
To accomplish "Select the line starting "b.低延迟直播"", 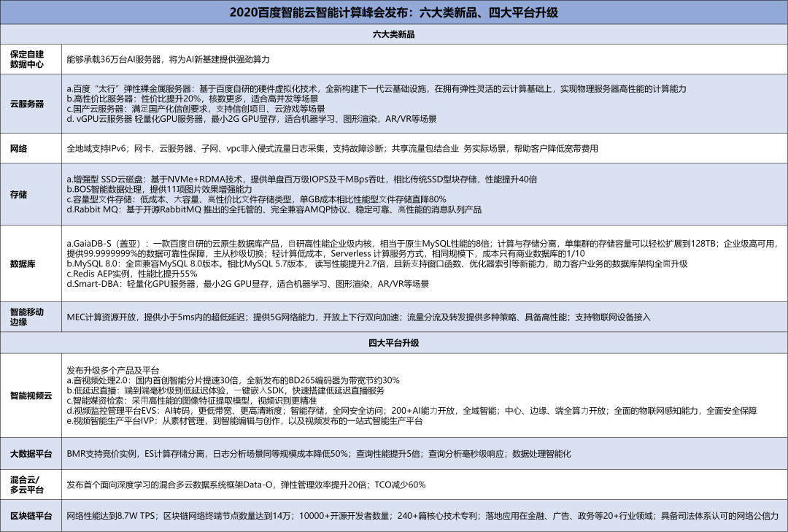I will coord(225,390).
